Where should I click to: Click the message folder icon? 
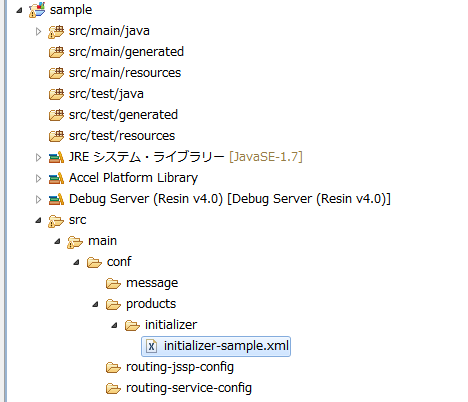tap(113, 284)
